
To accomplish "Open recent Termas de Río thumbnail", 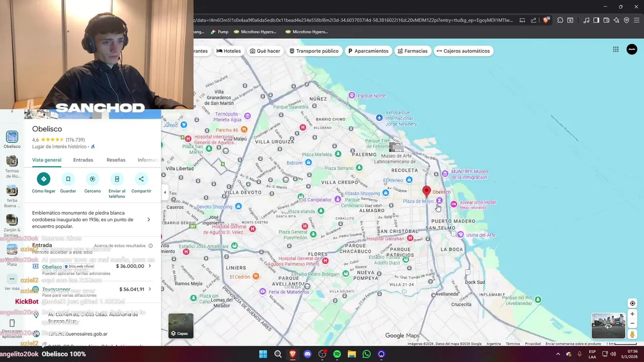I will 12,161.
